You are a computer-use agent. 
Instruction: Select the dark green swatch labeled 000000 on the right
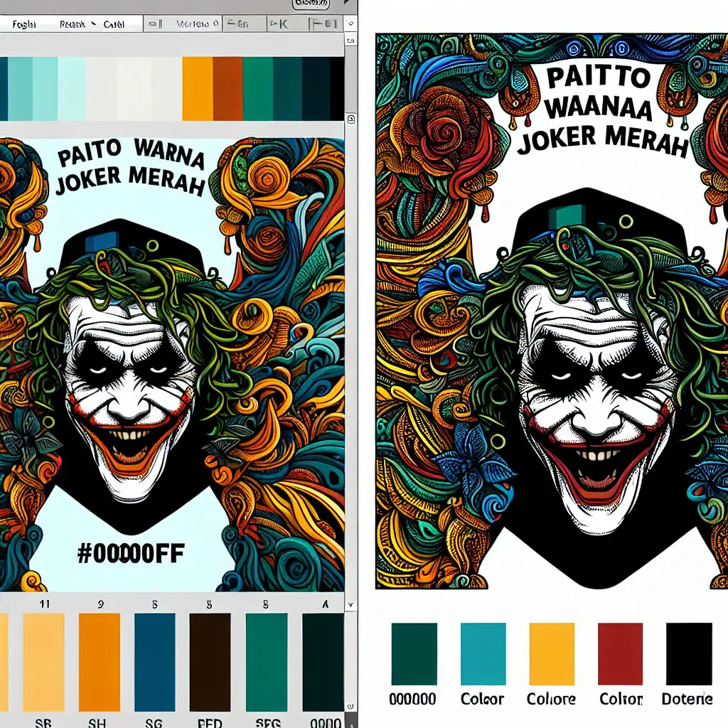click(414, 654)
